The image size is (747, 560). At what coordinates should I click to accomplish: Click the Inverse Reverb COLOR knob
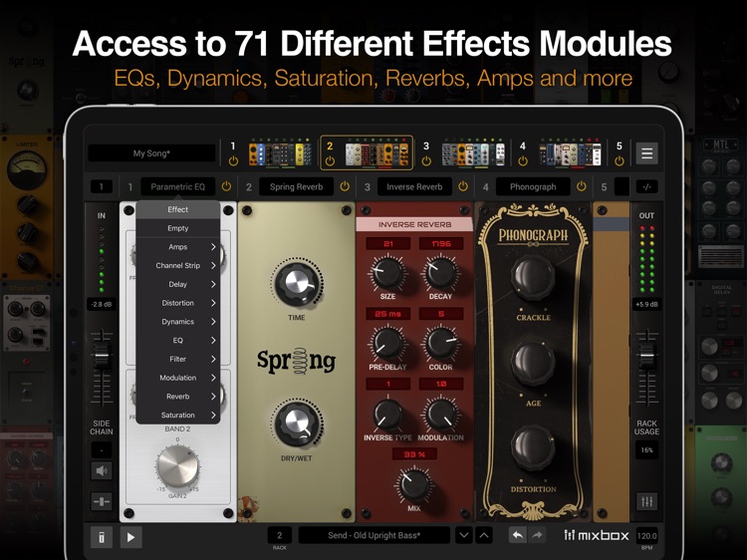coord(440,344)
